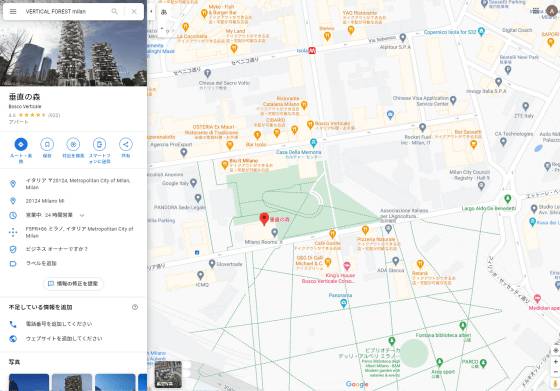Click suggest an edit button

tap(73, 284)
